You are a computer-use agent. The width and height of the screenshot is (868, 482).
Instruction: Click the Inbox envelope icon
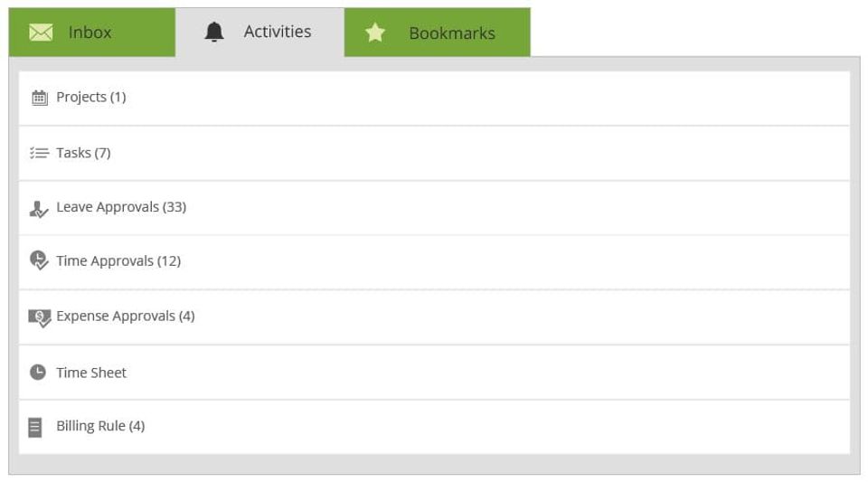click(41, 33)
